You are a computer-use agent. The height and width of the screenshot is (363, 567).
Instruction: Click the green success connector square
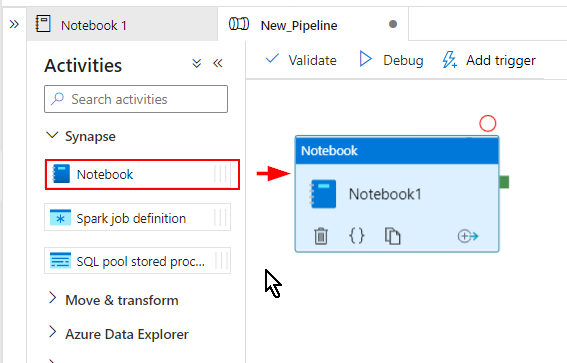click(x=504, y=182)
